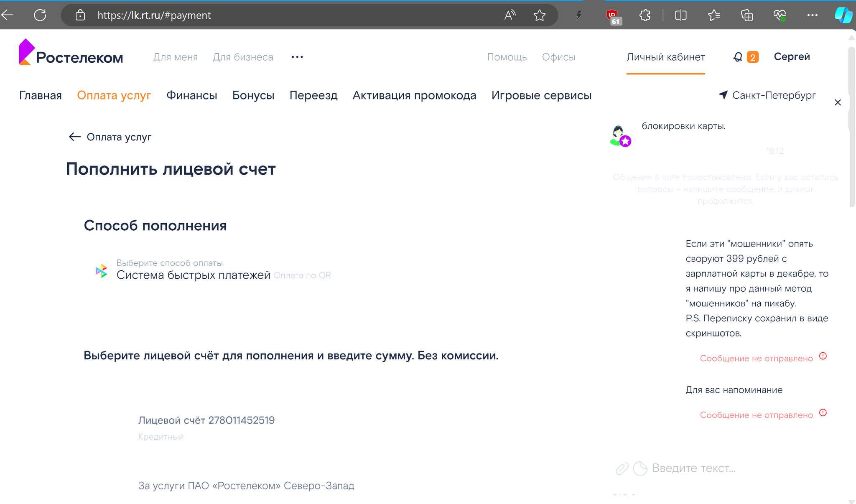856x504 pixels.
Task: Reload the page with the refresh icon
Action: click(x=40, y=15)
